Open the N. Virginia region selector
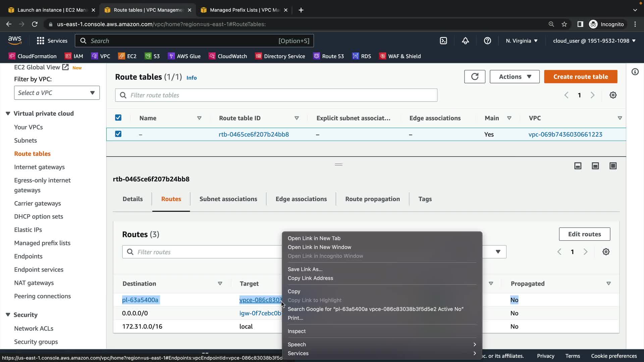Screen dimensions: 644x362 522,41
